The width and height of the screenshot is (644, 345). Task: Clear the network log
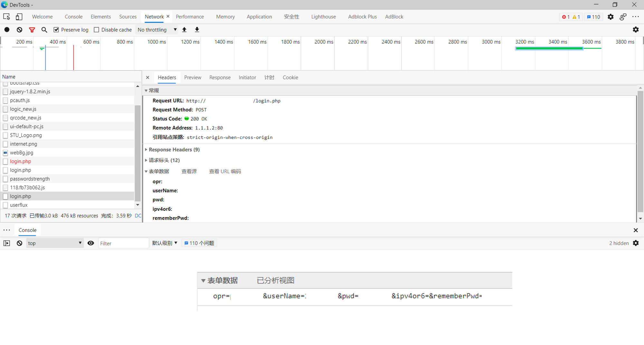[20, 30]
